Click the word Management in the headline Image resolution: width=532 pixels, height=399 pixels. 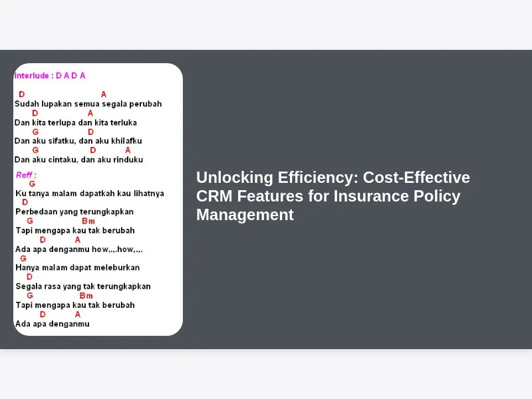pos(245,215)
